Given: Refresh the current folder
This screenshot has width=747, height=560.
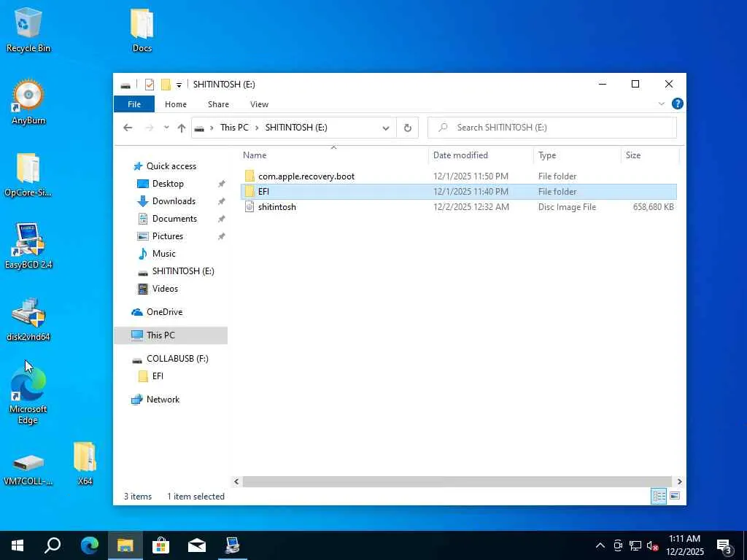Looking at the screenshot, I should [x=407, y=128].
